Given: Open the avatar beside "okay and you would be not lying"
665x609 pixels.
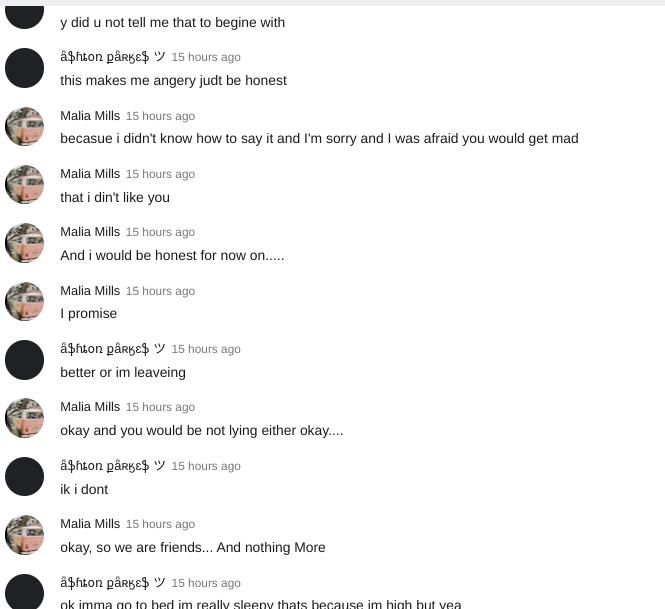Looking at the screenshot, I should 25,418.
